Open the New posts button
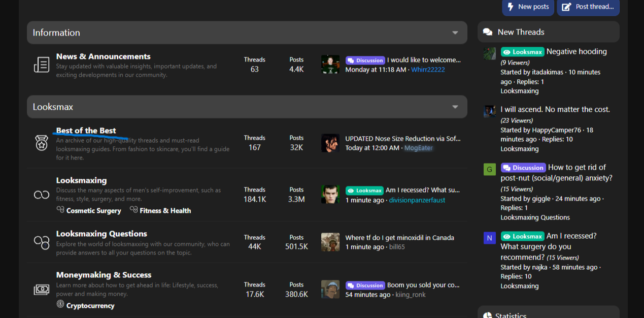Viewport: 644px width, 318px height. [528, 7]
